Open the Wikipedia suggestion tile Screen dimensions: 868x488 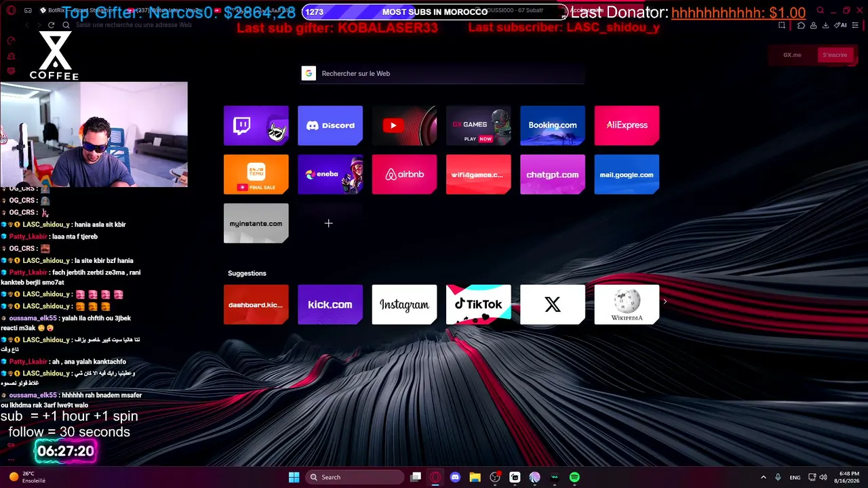tap(627, 304)
